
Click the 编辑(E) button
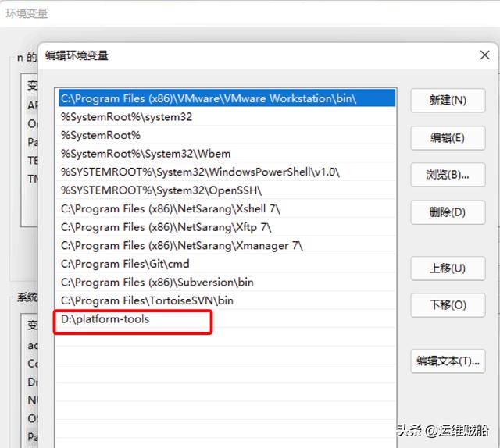[x=448, y=138]
